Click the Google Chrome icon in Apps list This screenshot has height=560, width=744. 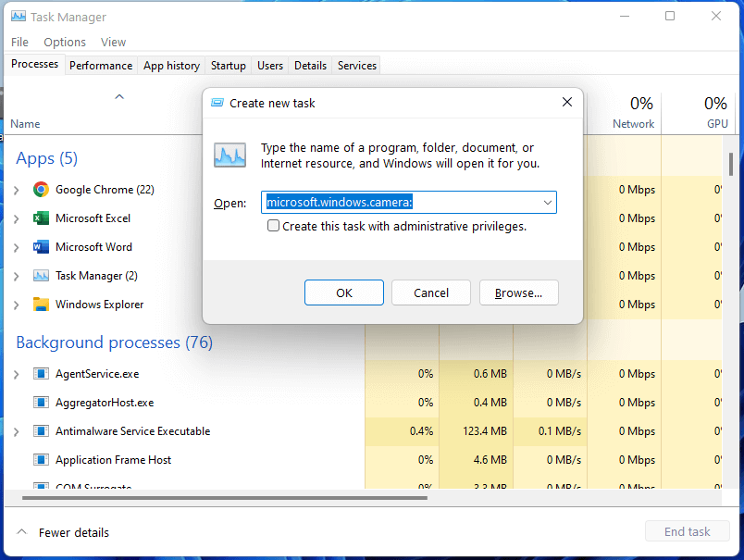(41, 190)
